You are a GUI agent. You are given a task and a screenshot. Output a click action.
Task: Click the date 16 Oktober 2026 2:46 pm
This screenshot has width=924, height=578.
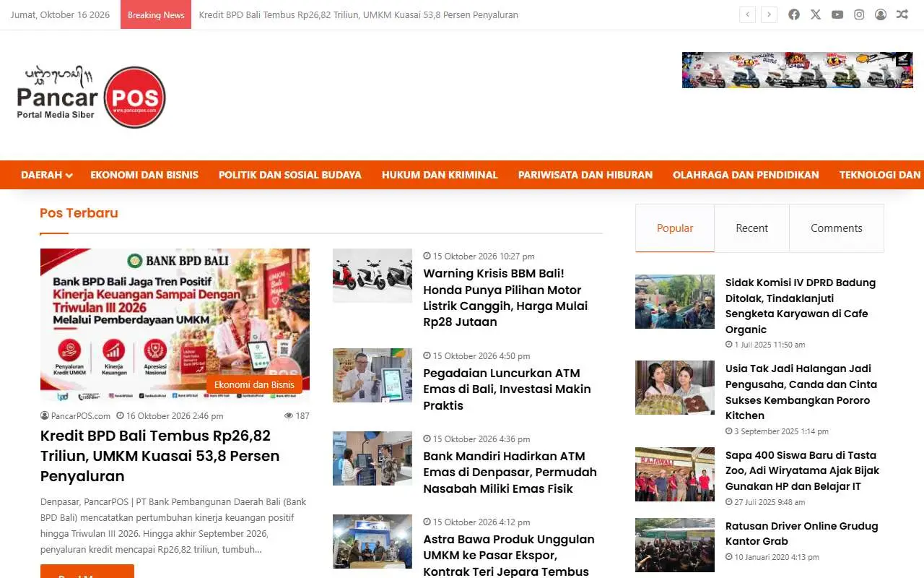[170, 415]
